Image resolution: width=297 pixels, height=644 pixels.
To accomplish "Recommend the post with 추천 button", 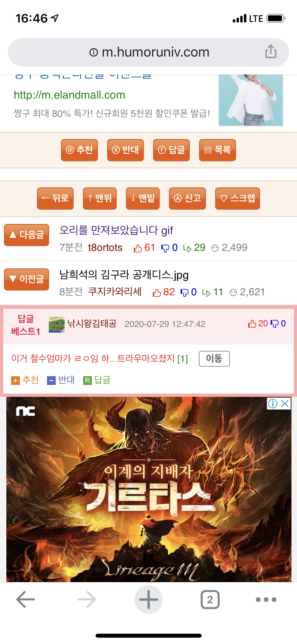I will click(x=79, y=150).
